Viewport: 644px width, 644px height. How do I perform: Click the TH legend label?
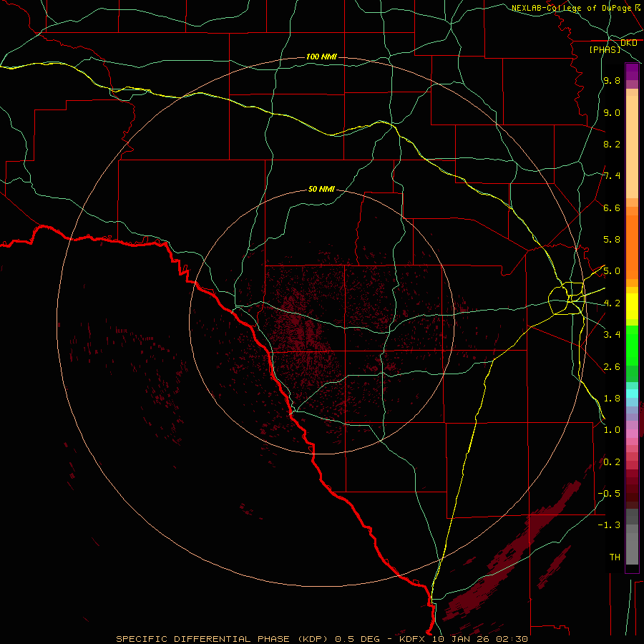615,557
